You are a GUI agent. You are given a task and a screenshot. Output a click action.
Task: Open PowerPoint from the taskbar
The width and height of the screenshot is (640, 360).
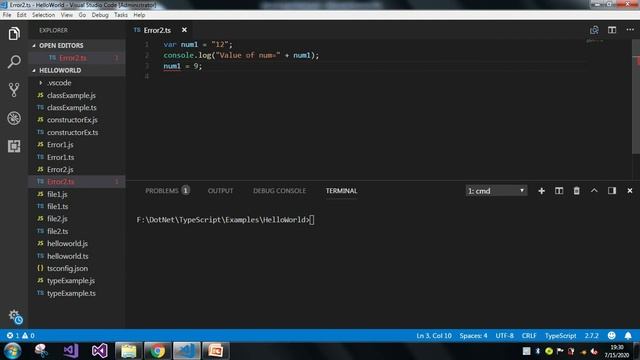[x=216, y=351]
